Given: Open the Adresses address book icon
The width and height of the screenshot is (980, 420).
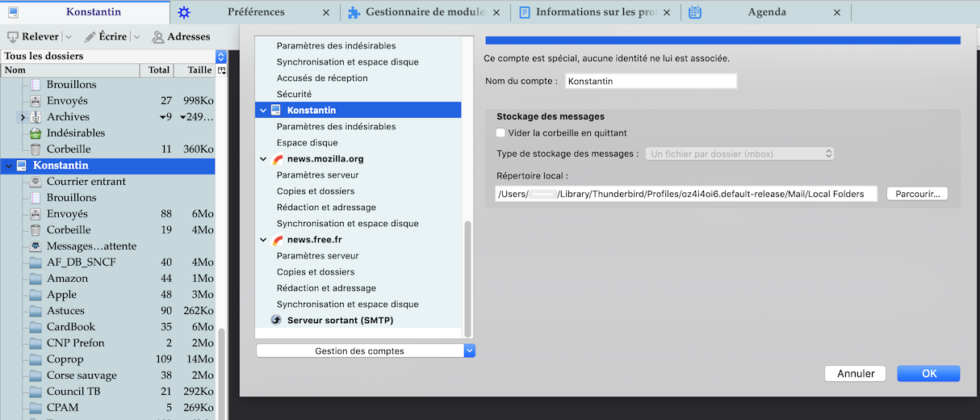Looking at the screenshot, I should (x=158, y=37).
